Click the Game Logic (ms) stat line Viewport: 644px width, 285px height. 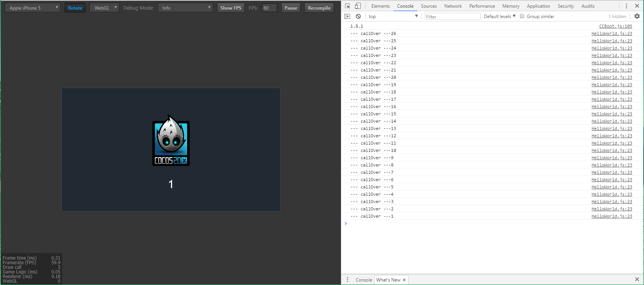[x=32, y=272]
